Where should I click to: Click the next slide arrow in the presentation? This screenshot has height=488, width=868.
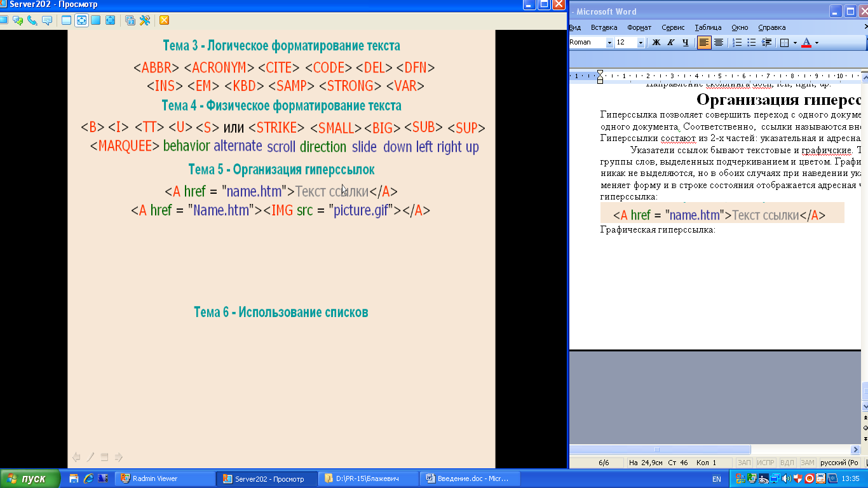tap(119, 457)
